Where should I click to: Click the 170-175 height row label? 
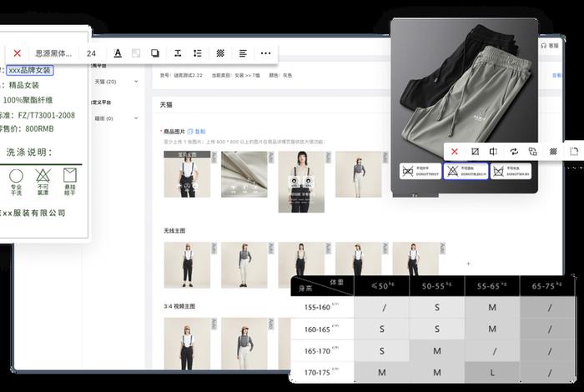click(322, 372)
